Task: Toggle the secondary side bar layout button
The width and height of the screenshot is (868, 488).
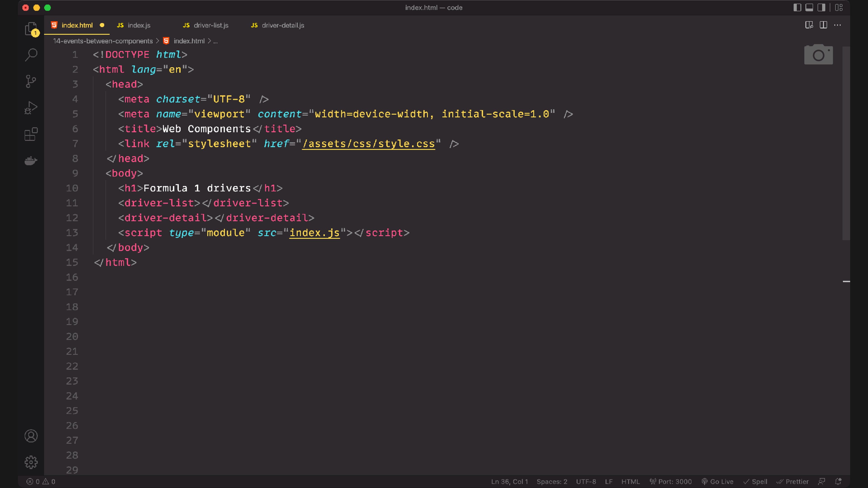Action: (821, 7)
